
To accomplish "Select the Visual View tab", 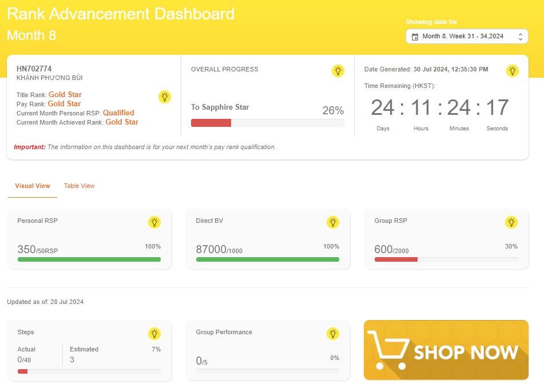I will pyautogui.click(x=33, y=186).
